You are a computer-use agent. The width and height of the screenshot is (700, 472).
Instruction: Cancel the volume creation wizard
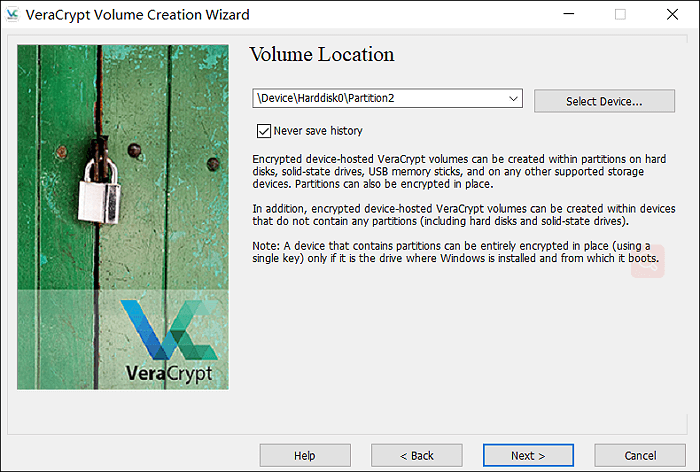click(x=639, y=455)
